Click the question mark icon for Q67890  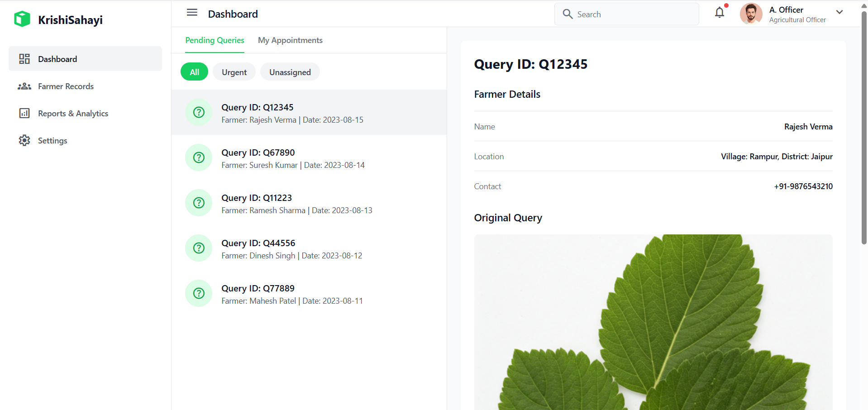[199, 157]
